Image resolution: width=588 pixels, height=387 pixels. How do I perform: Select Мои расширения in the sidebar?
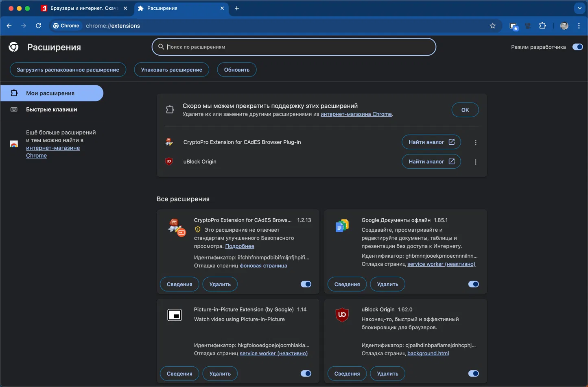click(x=52, y=93)
